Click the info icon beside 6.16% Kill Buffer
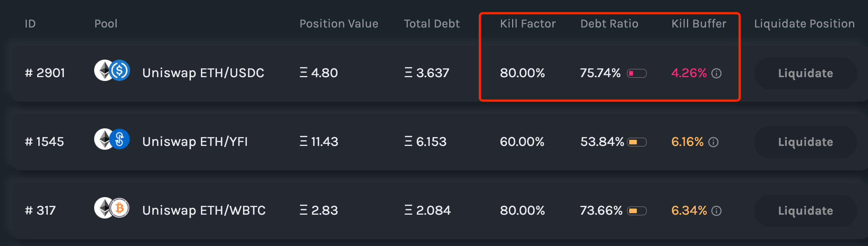The image size is (868, 246). point(713,142)
